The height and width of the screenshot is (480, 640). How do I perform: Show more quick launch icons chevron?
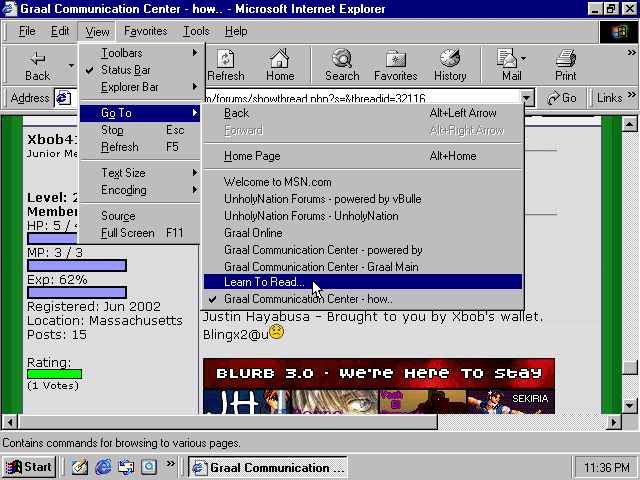click(x=171, y=463)
